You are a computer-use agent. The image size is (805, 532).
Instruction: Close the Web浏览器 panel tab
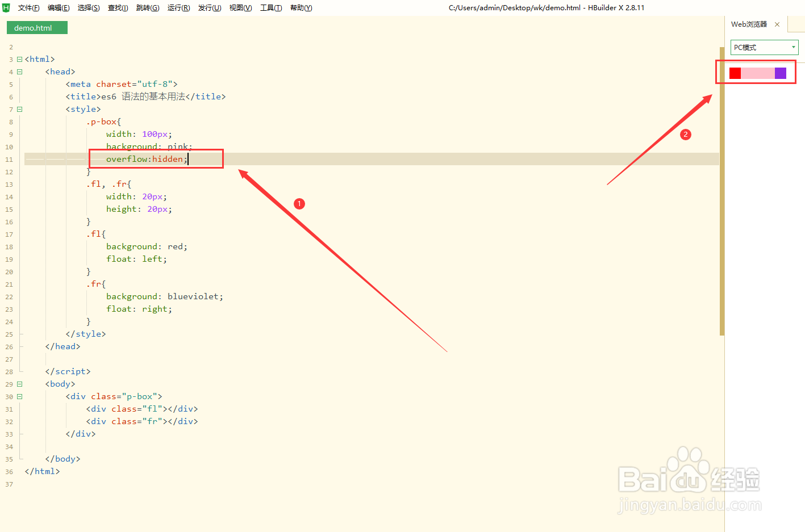coord(777,24)
